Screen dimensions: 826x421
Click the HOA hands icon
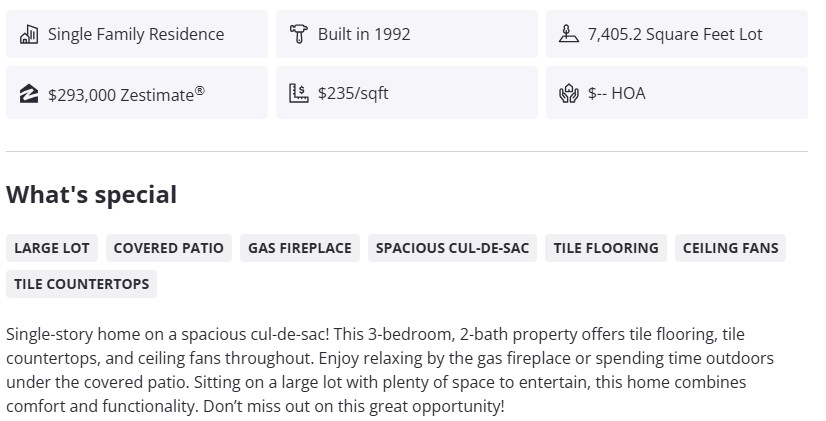[569, 94]
